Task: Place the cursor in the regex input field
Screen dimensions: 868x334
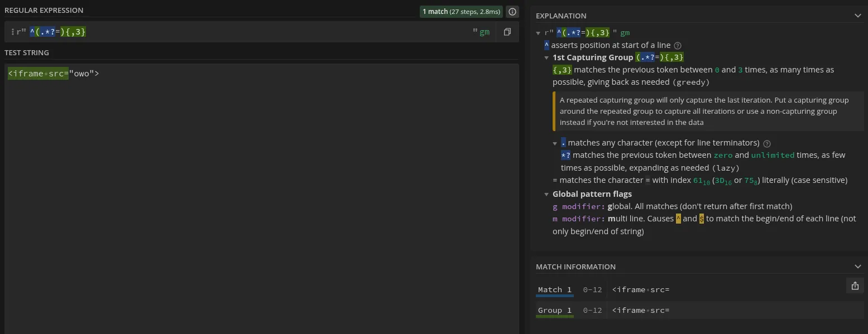Action: (x=223, y=32)
